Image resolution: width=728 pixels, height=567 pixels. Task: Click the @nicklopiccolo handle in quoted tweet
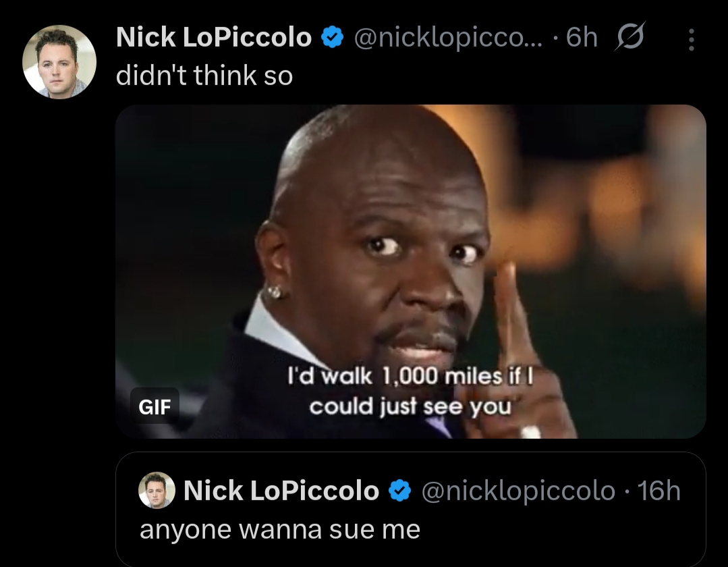tap(518, 491)
